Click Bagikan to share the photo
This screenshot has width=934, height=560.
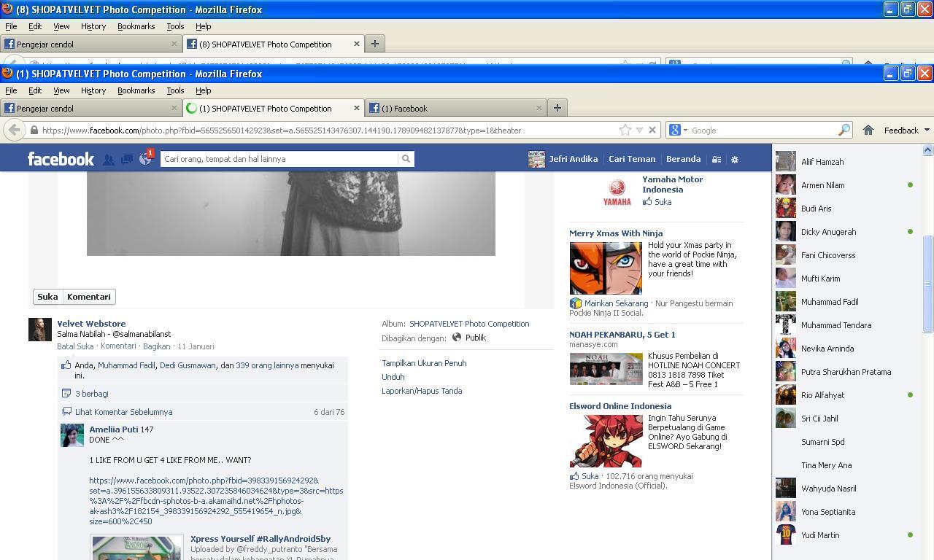(156, 346)
